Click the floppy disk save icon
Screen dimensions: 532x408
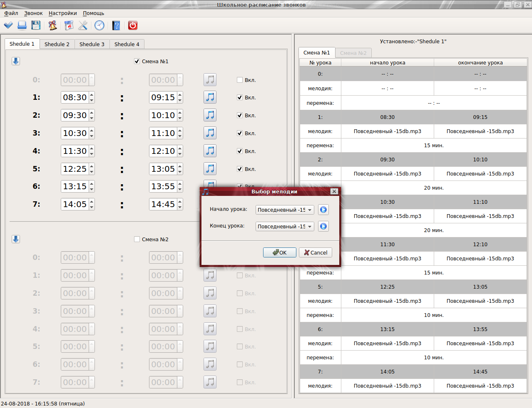[x=36, y=25]
